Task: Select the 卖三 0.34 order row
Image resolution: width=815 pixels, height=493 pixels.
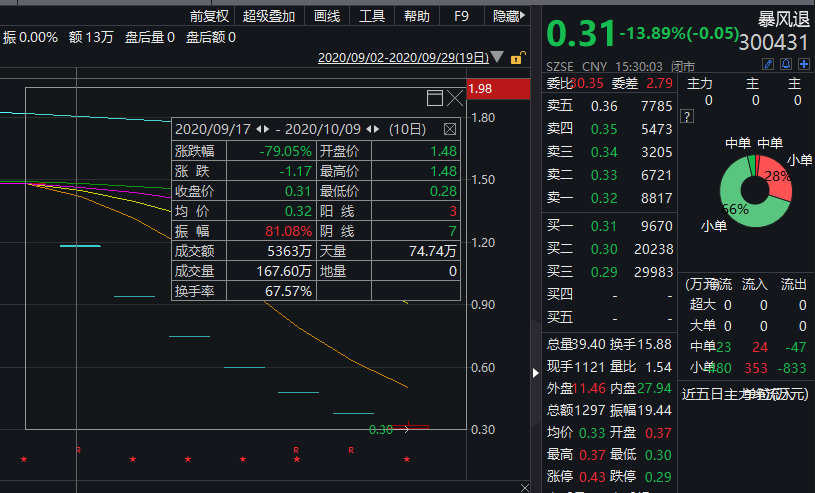Action: pyautogui.click(x=609, y=152)
